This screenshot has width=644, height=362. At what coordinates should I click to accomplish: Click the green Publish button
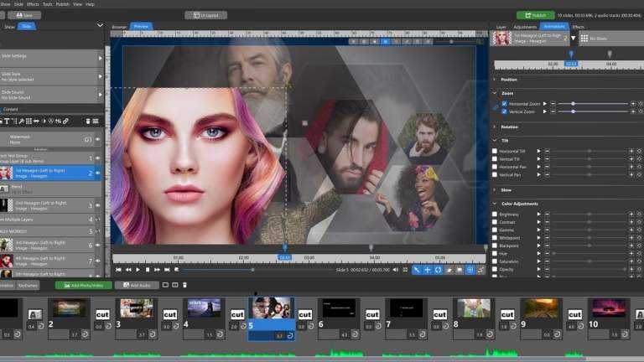pos(536,15)
